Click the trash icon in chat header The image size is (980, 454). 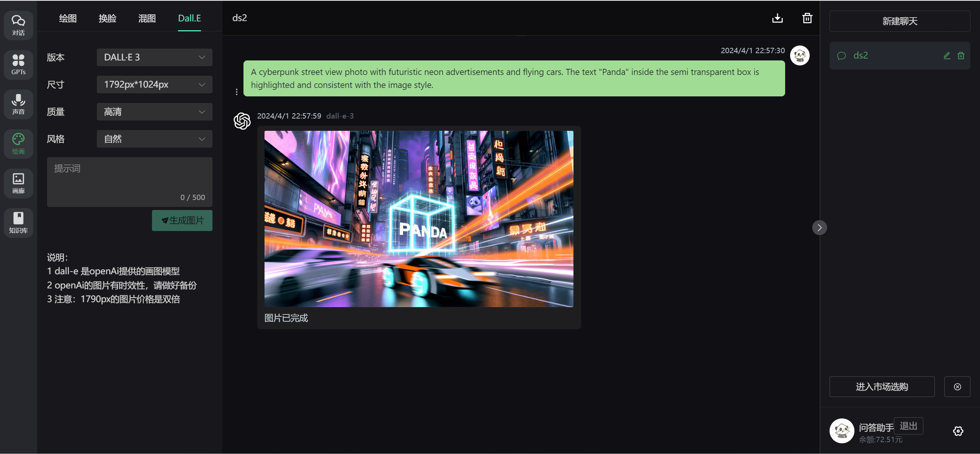807,18
